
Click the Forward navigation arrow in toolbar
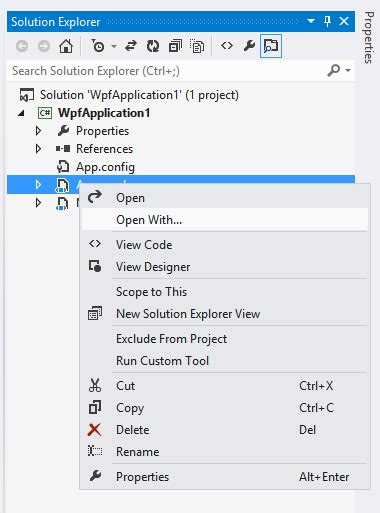(x=44, y=46)
